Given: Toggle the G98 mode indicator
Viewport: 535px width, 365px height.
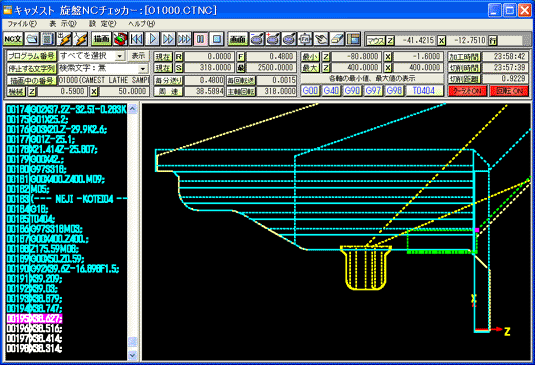Looking at the screenshot, I should tap(394, 91).
